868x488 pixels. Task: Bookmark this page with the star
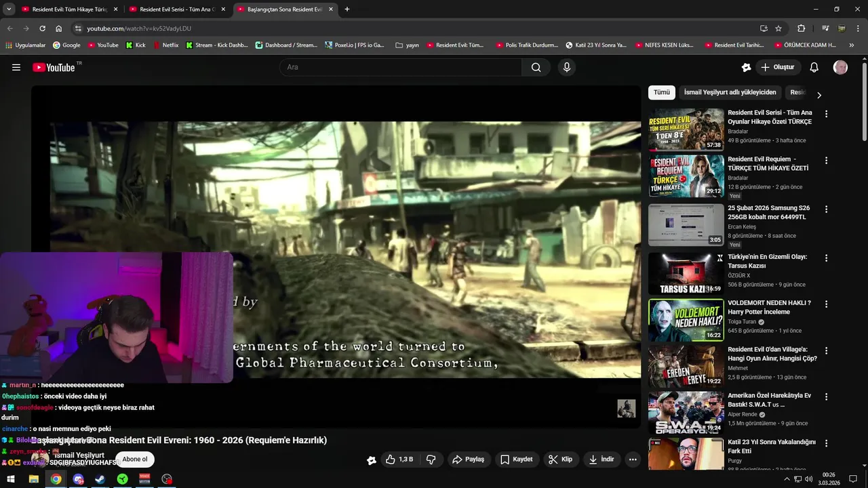tap(778, 28)
